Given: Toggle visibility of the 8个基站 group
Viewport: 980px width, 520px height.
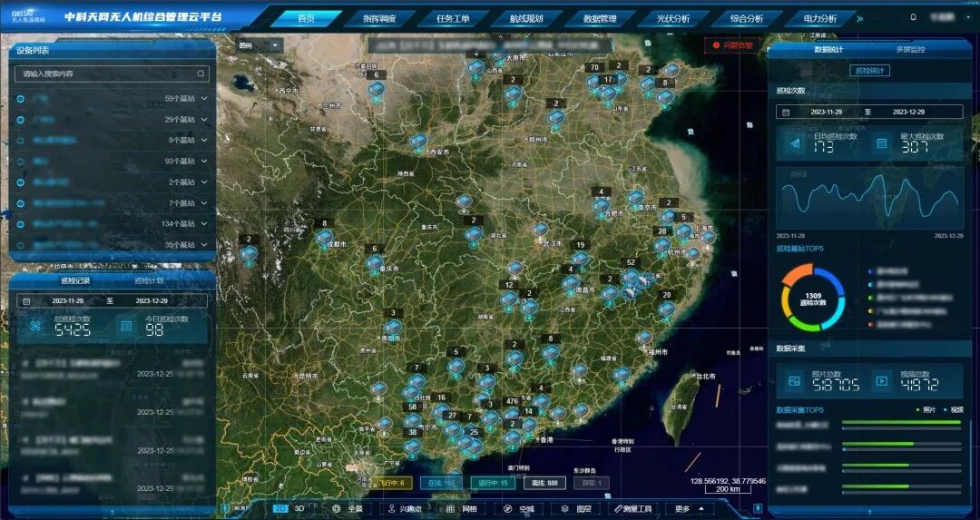Looking at the screenshot, I should pos(21,141).
